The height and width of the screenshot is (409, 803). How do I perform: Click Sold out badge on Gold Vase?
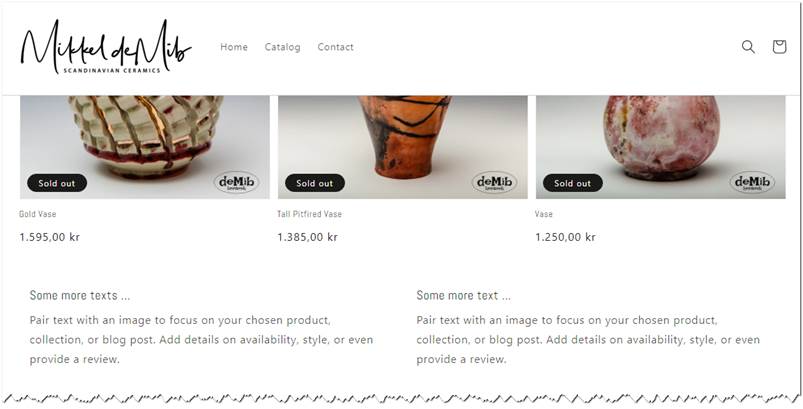coord(57,183)
